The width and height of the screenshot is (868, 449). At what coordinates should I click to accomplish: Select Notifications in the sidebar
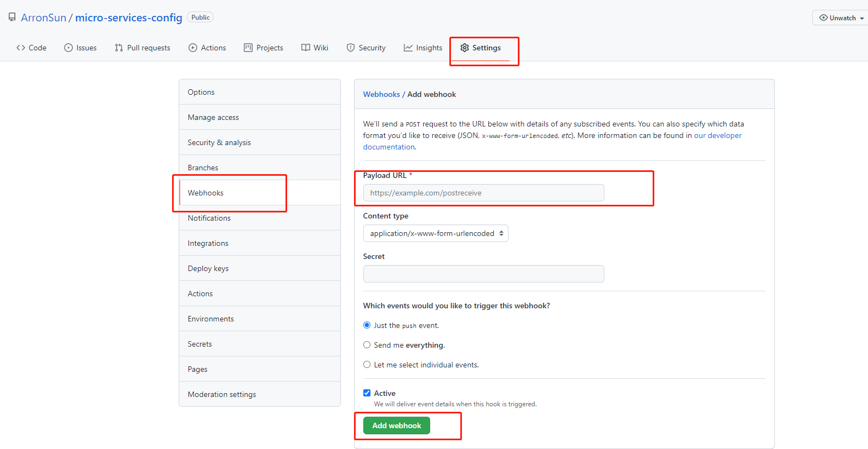(260, 218)
